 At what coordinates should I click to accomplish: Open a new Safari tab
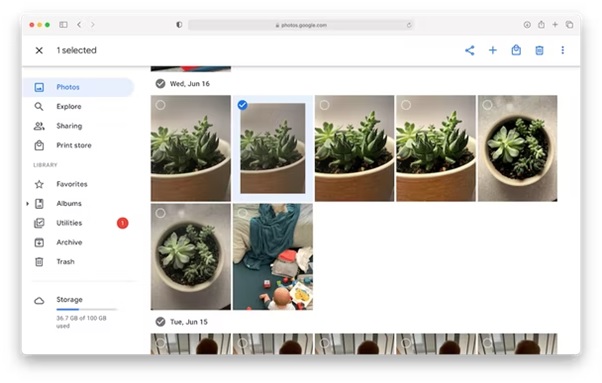[555, 25]
